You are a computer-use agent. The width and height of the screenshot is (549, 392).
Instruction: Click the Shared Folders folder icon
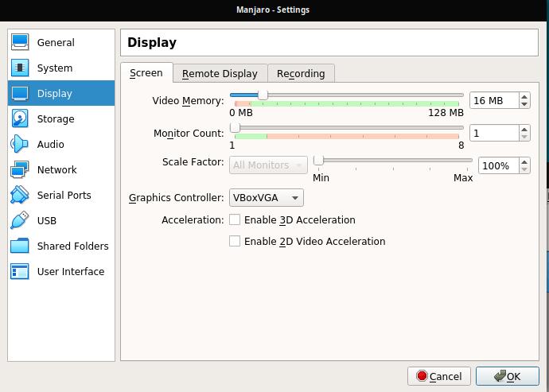20,246
